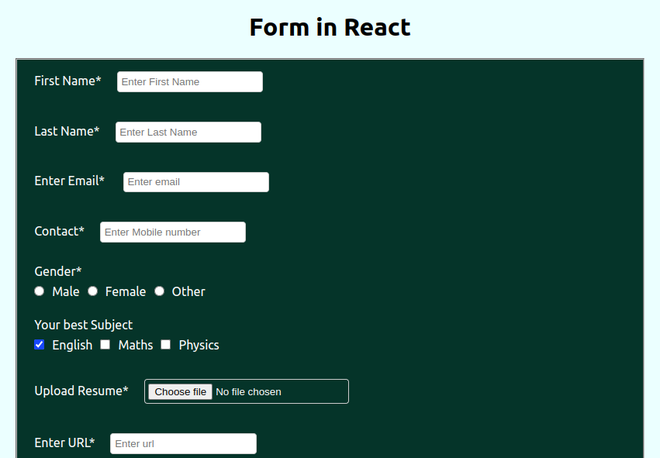Select the Male radio button
This screenshot has height=458, width=660.
coord(39,291)
